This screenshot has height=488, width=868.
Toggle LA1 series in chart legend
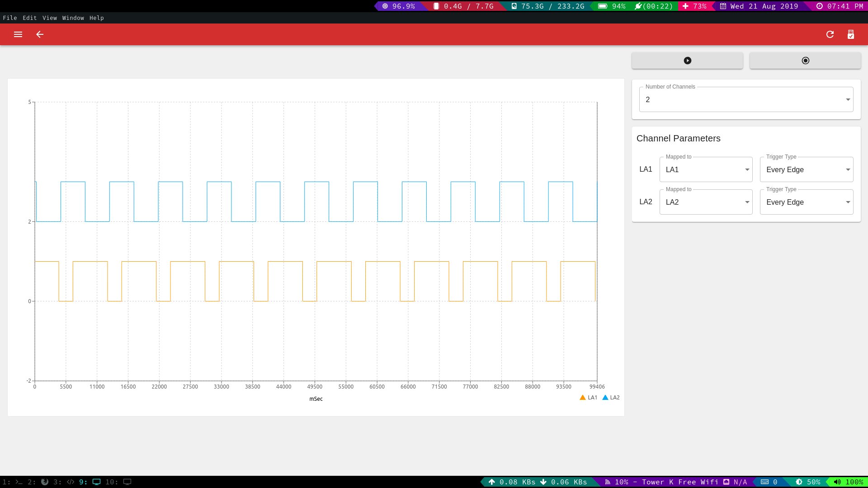[x=589, y=398]
